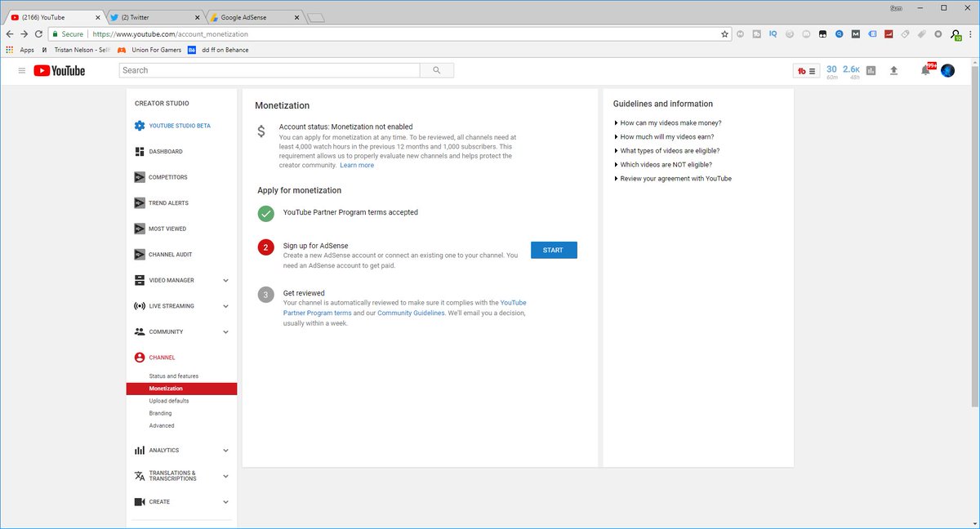This screenshot has height=529, width=980.
Task: Open the 'dd ff on Behance' bookmark
Action: (218, 50)
